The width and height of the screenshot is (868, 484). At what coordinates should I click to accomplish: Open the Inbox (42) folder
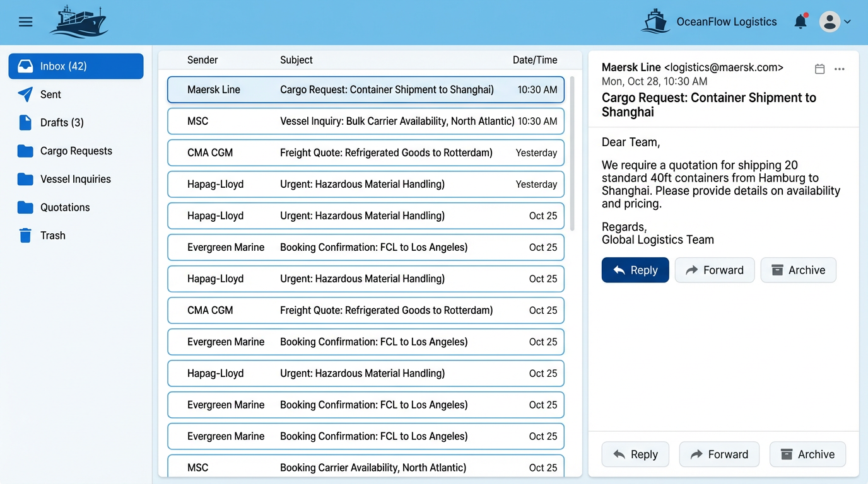(76, 66)
